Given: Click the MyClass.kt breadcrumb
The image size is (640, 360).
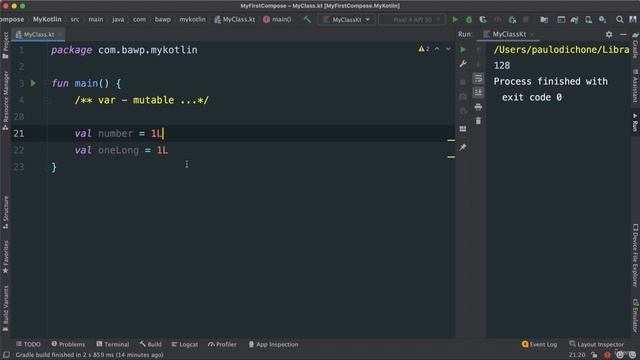Looking at the screenshot, I should (x=235, y=19).
